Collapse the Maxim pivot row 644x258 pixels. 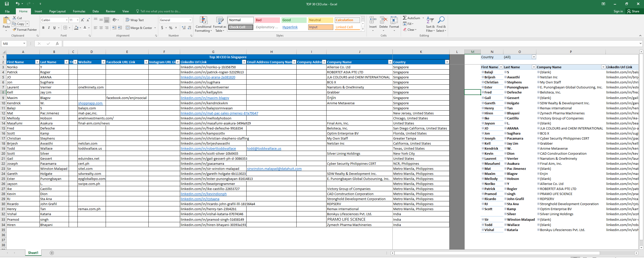pyautogui.click(x=483, y=174)
